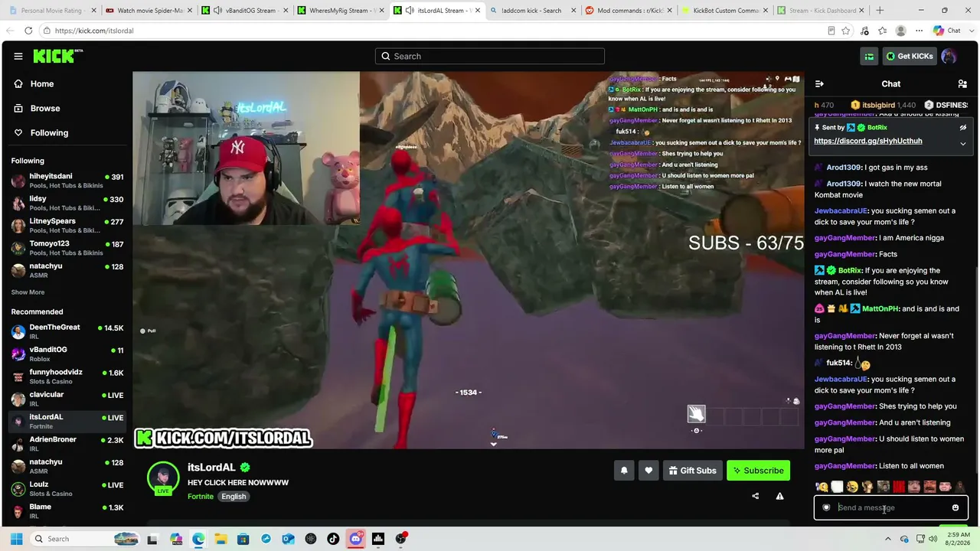Click the Send a message chat box

click(890, 507)
